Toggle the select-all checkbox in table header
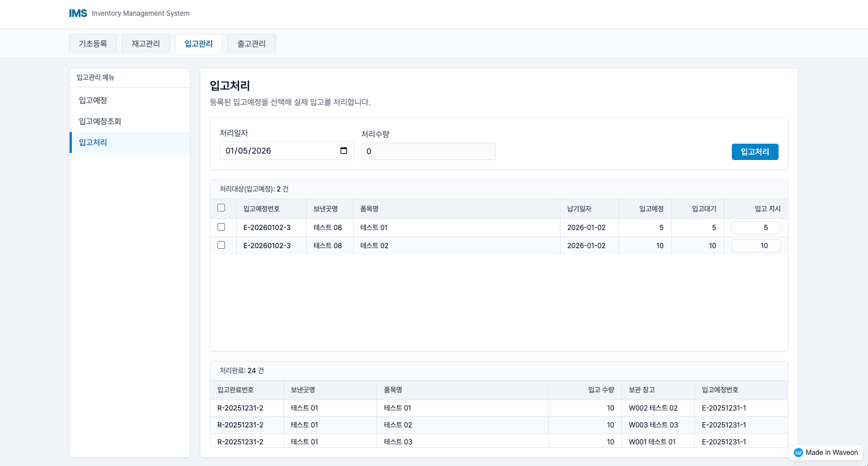 [x=221, y=208]
